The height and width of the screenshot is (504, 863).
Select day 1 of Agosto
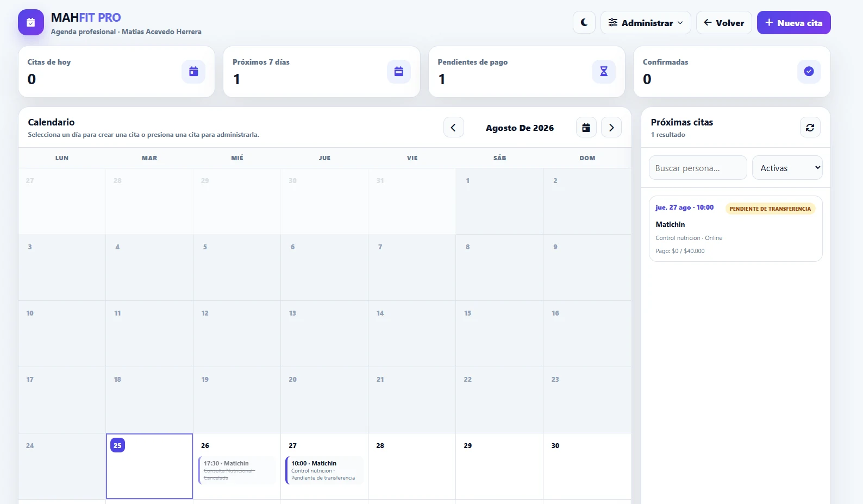coord(499,201)
